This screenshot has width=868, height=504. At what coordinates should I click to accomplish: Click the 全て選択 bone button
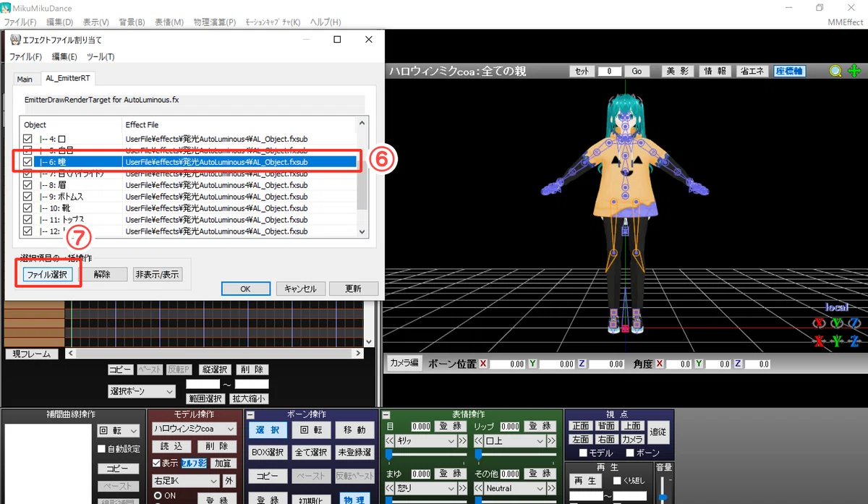pyautogui.click(x=312, y=453)
